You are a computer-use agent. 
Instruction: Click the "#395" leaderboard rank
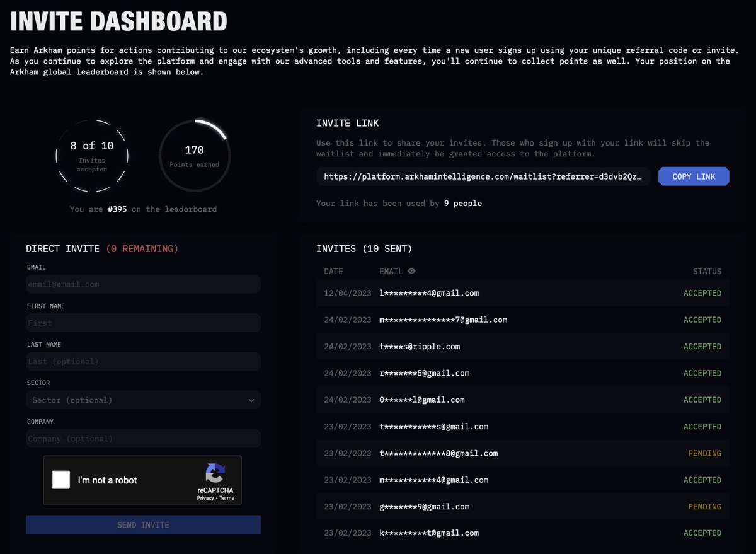(117, 209)
